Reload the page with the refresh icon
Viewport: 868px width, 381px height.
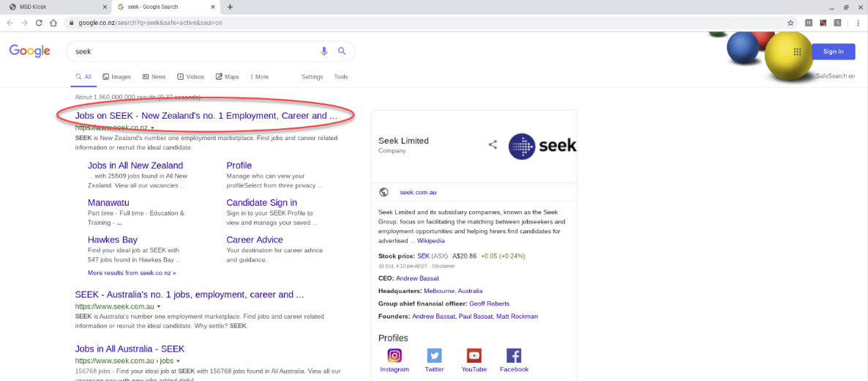[39, 23]
